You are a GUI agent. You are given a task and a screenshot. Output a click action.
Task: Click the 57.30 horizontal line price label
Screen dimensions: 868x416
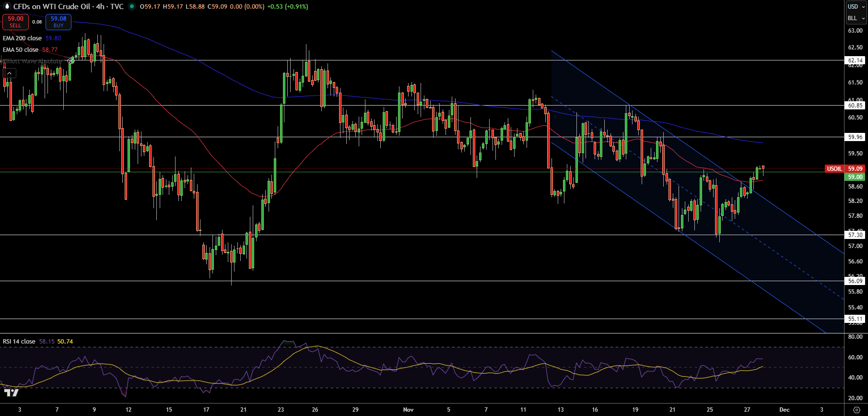click(x=856, y=235)
